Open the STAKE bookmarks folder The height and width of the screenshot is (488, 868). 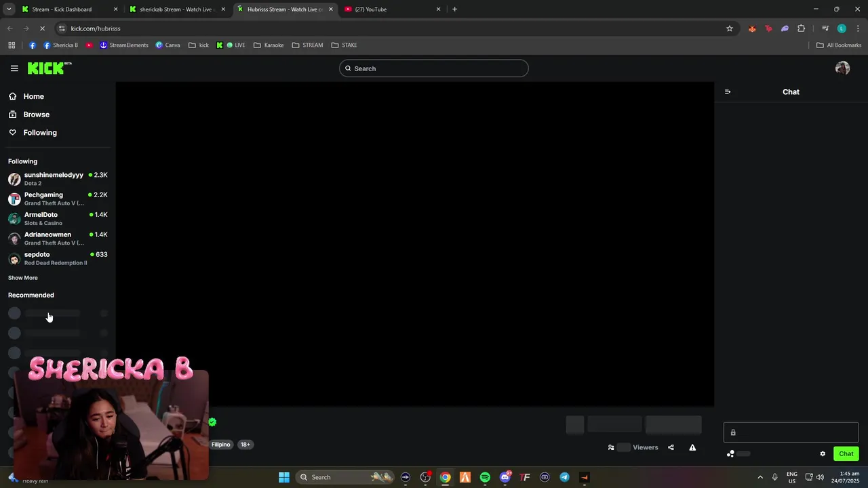344,45
